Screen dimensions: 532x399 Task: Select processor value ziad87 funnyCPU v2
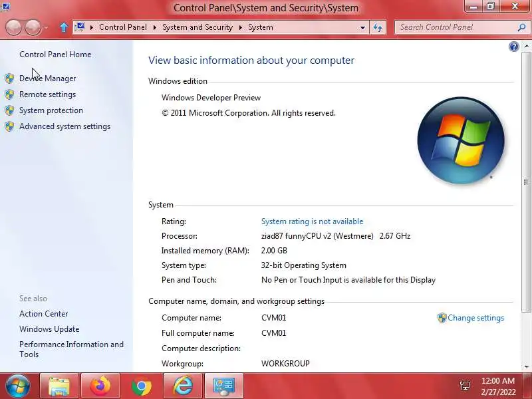tap(336, 236)
